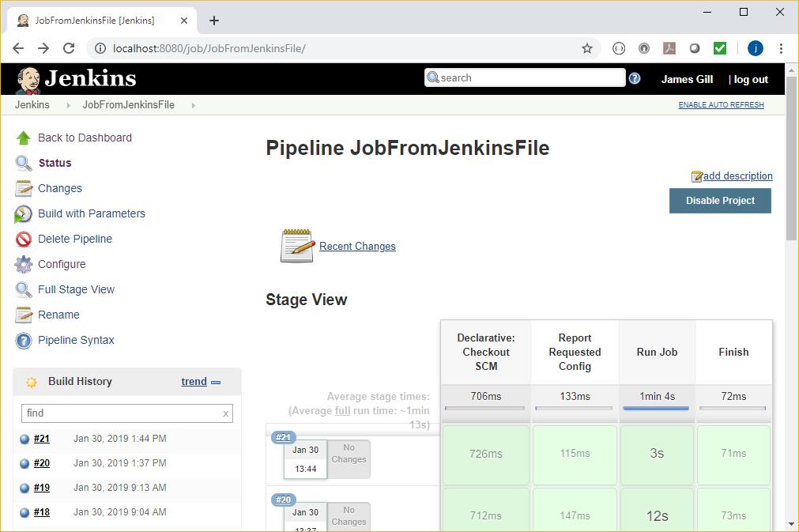The image size is (799, 532).
Task: Clear the find field with x
Action: pyautogui.click(x=225, y=413)
